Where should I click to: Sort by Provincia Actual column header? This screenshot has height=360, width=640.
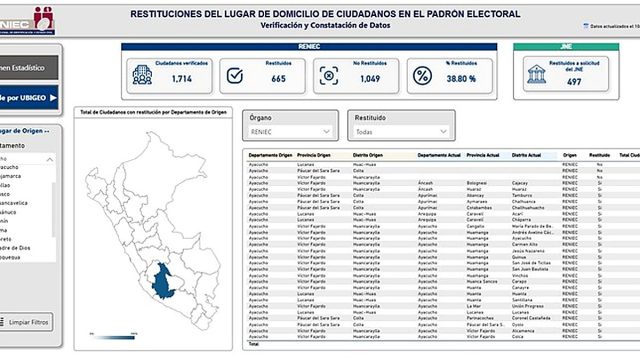pos(483,155)
